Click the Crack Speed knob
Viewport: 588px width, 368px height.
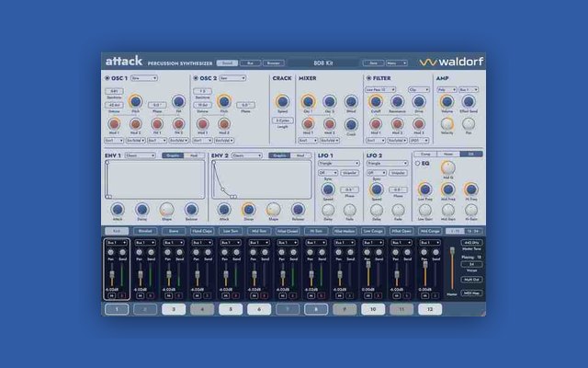tap(282, 101)
